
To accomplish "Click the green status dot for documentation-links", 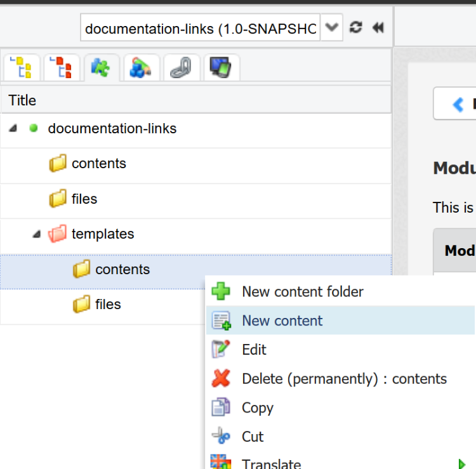I will pyautogui.click(x=34, y=128).
